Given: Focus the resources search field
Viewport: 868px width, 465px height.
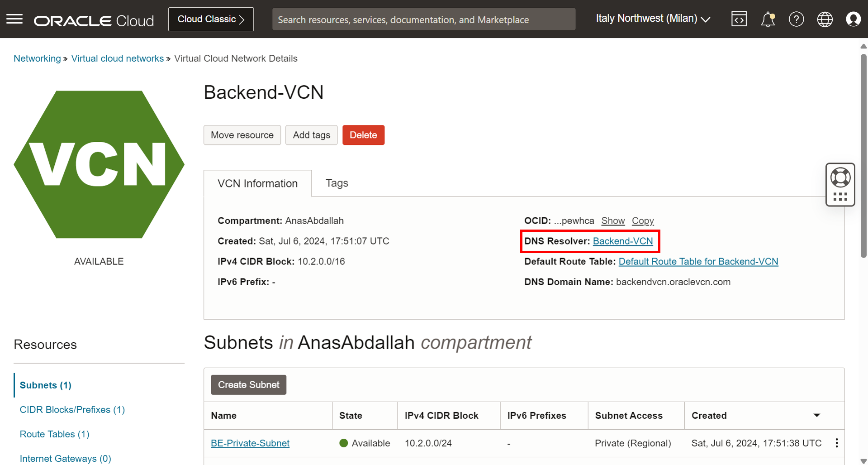Looking at the screenshot, I should (x=423, y=19).
